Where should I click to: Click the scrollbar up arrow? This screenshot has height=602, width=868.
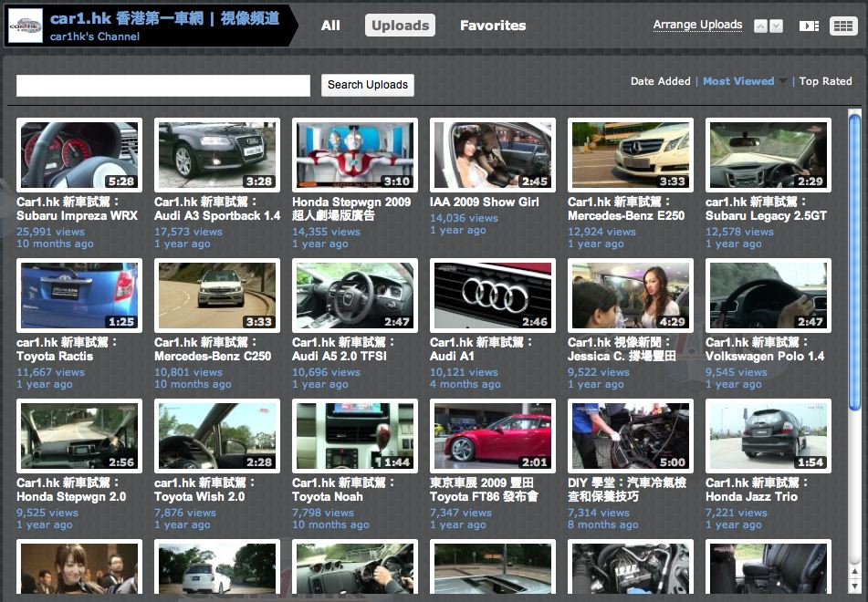pos(854,572)
